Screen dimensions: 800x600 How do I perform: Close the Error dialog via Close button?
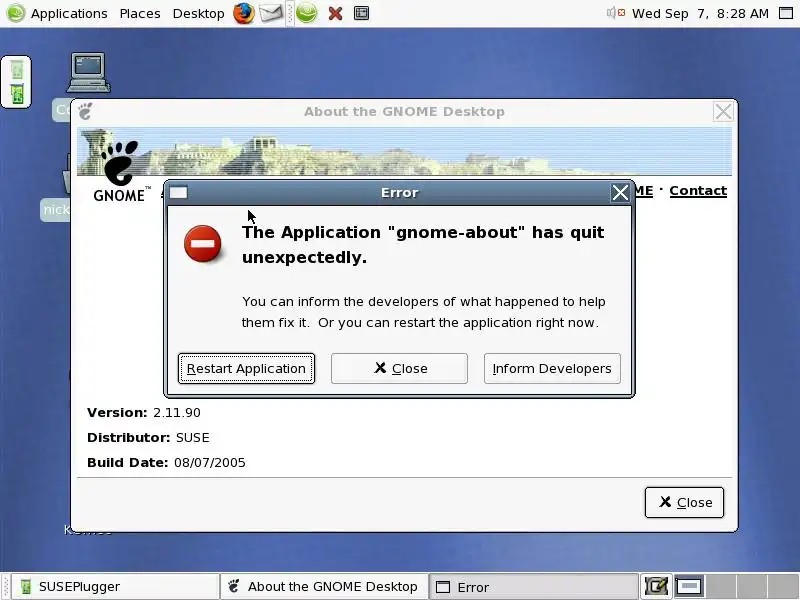pyautogui.click(x=399, y=368)
